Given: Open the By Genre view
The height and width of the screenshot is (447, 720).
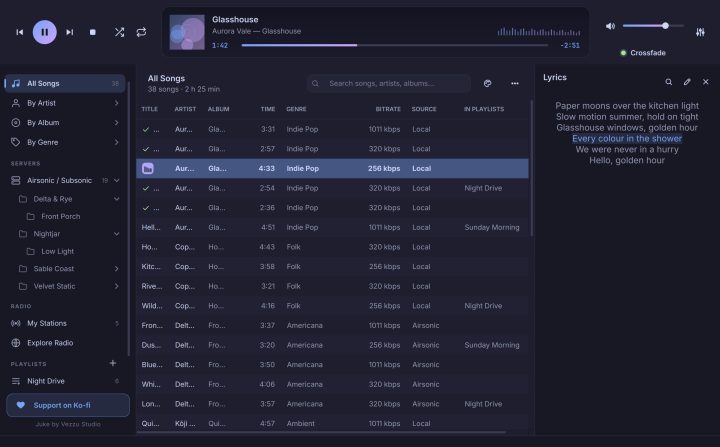Looking at the screenshot, I should [x=65, y=142].
